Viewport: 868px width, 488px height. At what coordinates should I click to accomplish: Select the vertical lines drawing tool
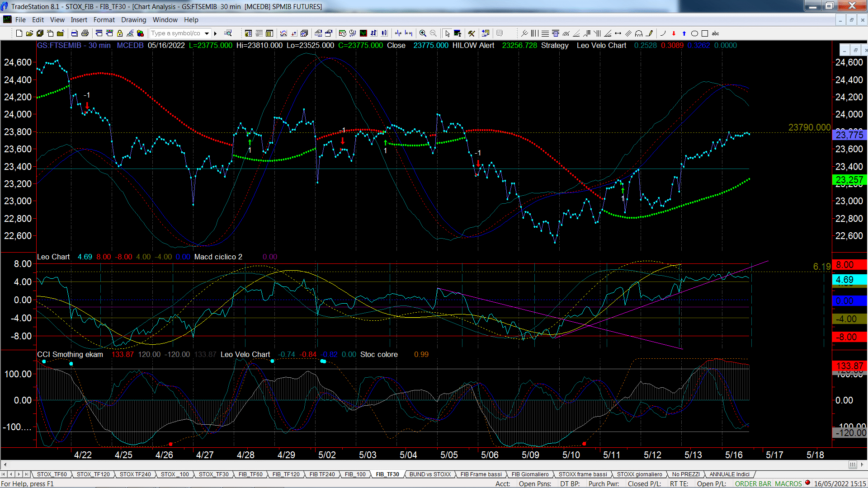[x=535, y=33]
